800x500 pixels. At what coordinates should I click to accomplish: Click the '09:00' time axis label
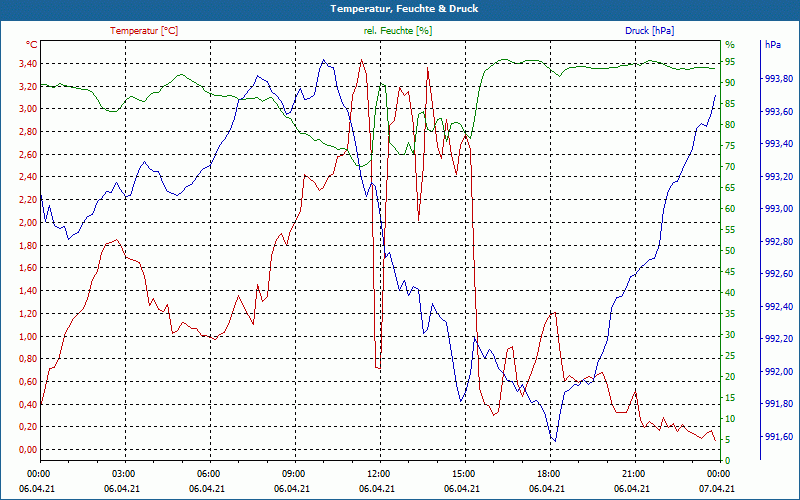point(293,473)
